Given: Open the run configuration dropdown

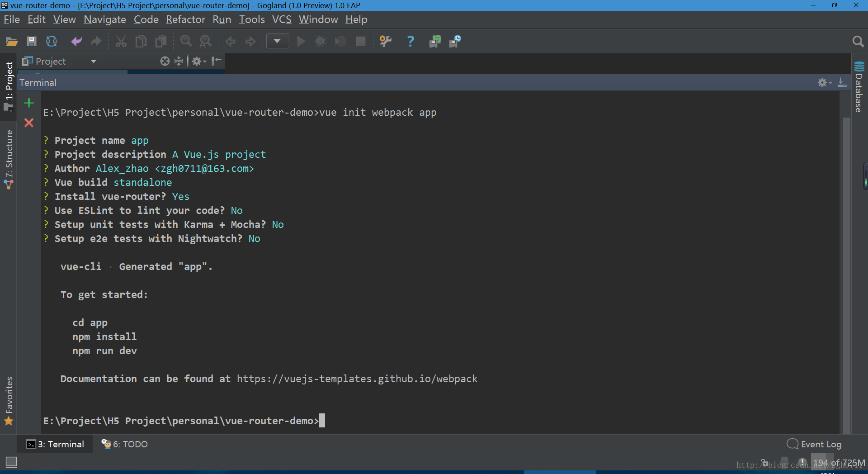Looking at the screenshot, I should point(277,41).
